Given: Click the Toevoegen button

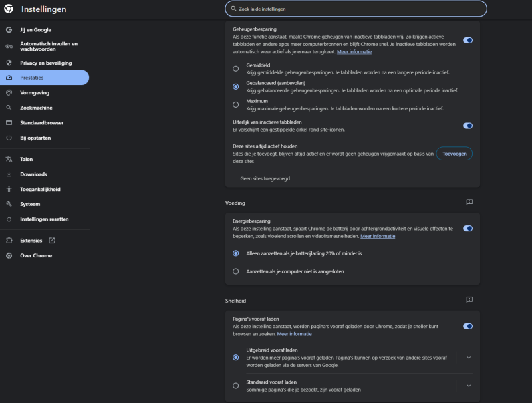Looking at the screenshot, I should 454,154.
